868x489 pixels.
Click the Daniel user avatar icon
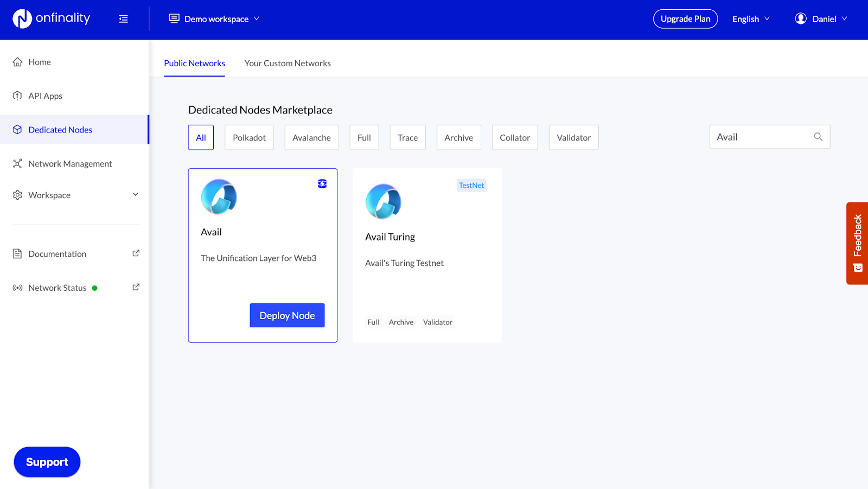tap(800, 18)
